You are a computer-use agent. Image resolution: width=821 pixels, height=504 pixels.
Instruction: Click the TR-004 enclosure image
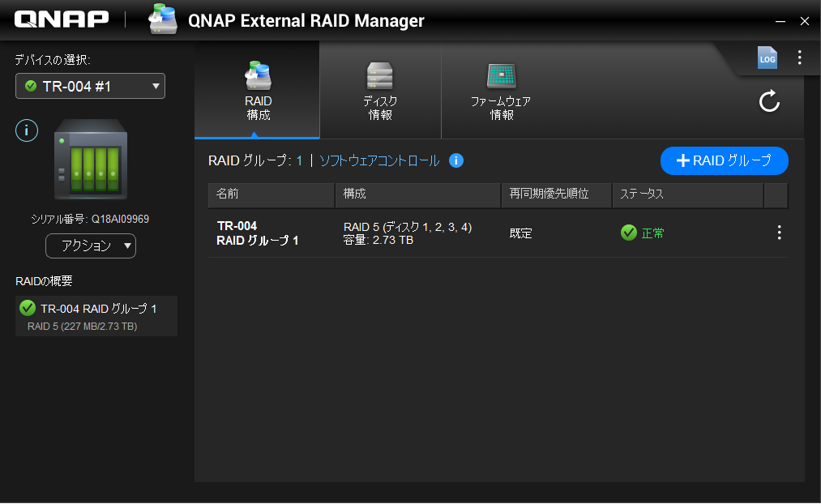tap(90, 160)
